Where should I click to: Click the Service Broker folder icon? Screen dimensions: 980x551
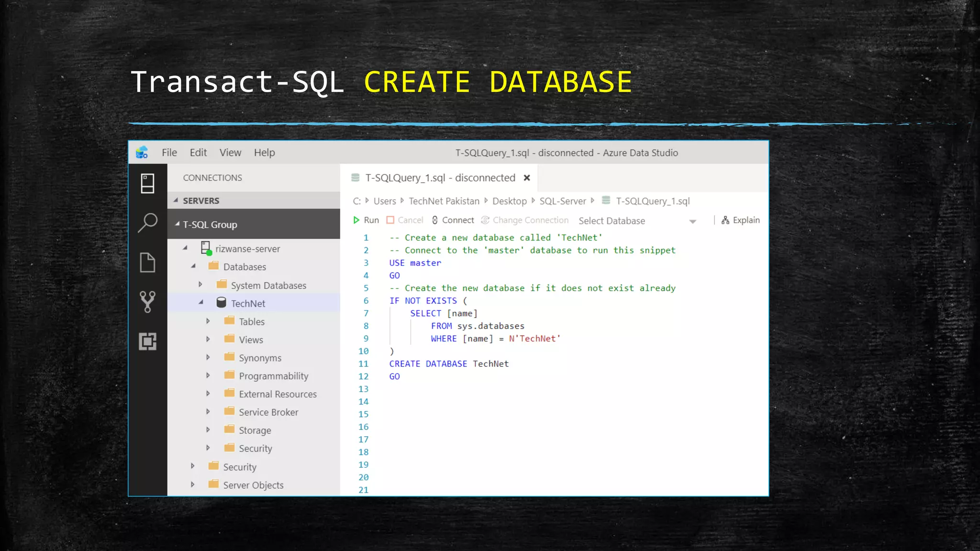click(230, 411)
